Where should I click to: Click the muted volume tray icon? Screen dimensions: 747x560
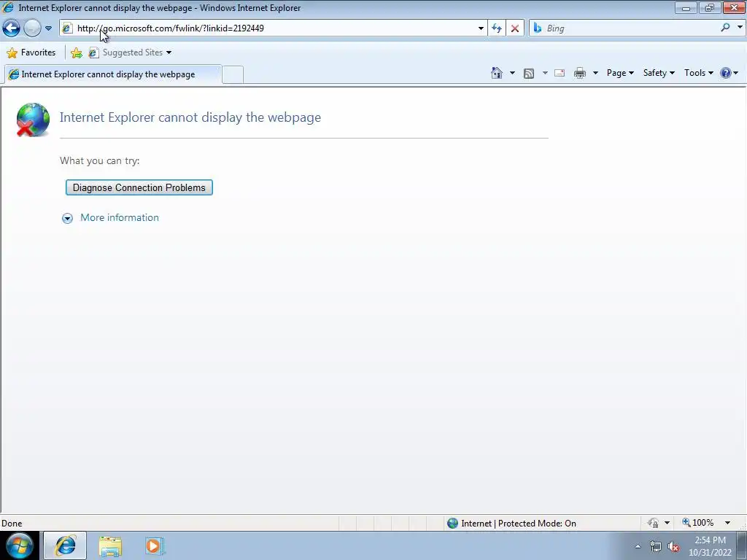tap(673, 547)
